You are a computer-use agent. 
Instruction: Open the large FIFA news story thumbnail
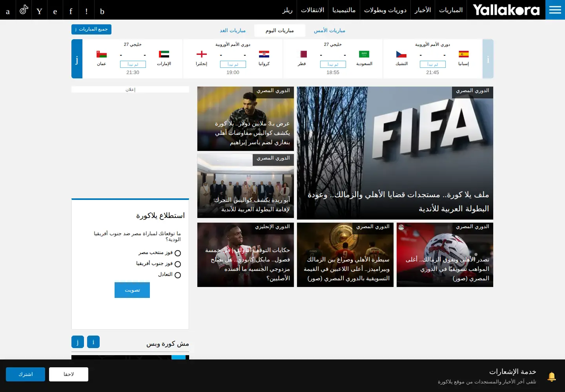click(395, 153)
